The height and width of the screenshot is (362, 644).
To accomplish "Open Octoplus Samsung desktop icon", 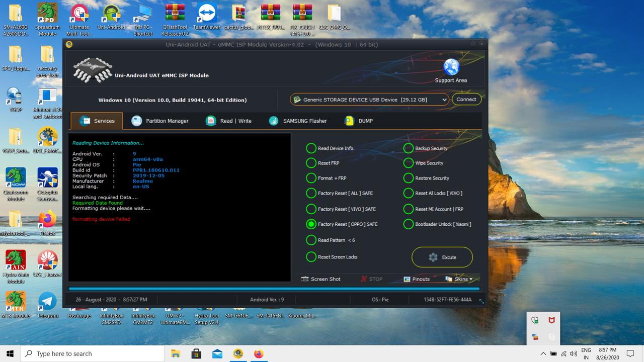I will pos(47,185).
